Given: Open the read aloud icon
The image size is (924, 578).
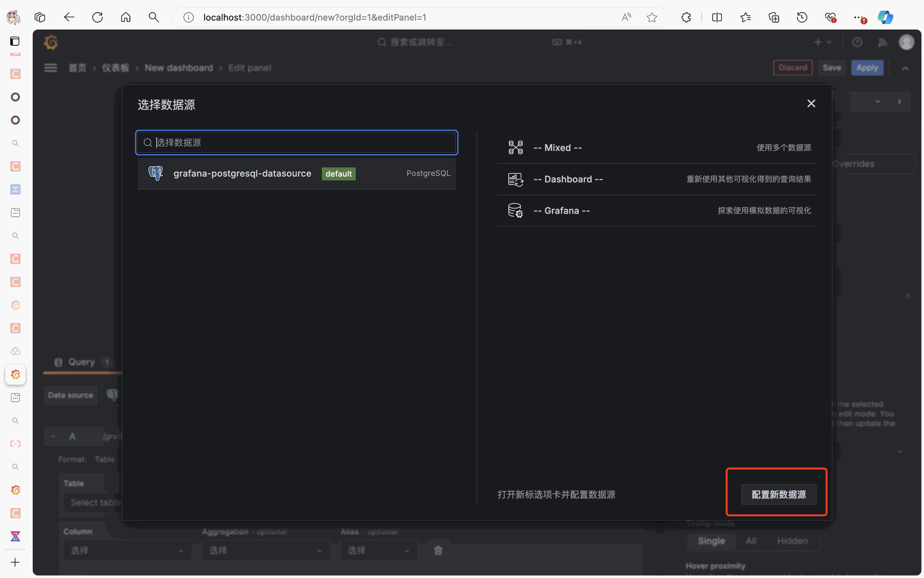Looking at the screenshot, I should tap(626, 17).
